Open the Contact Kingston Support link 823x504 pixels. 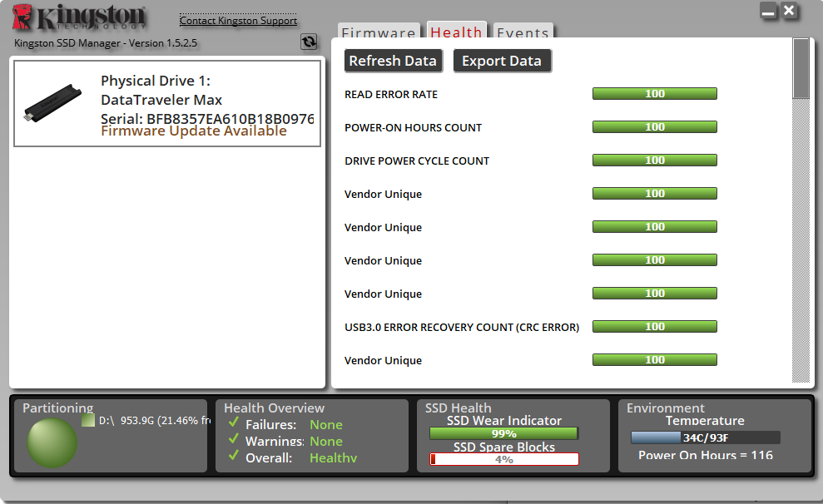(238, 21)
